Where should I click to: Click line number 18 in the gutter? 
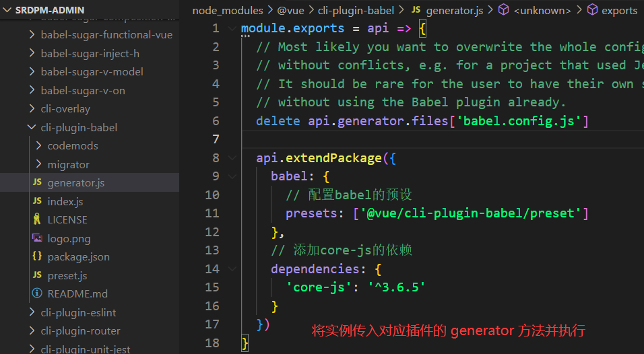pos(212,343)
